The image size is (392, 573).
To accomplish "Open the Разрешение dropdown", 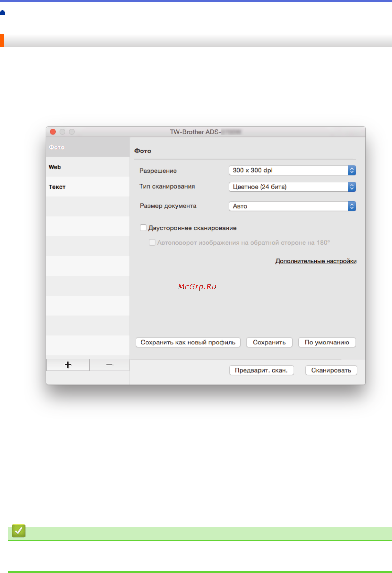I will tap(292, 170).
